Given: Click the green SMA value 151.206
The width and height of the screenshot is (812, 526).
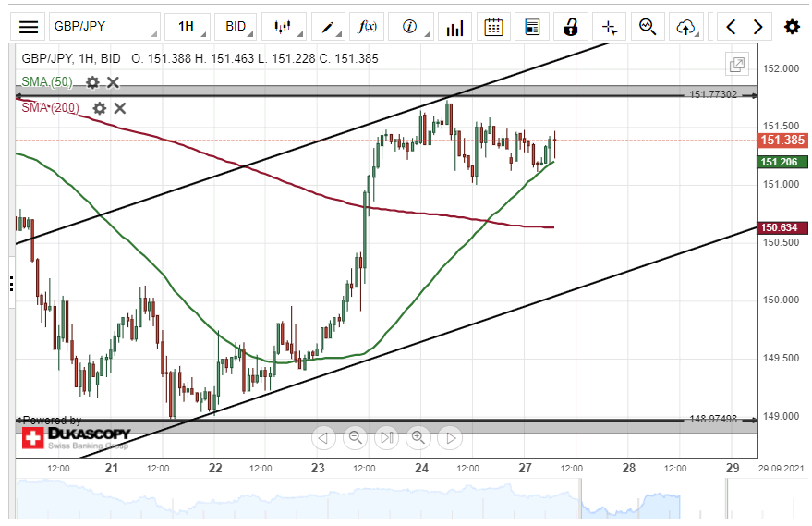Looking at the screenshot, I should pos(782,162).
